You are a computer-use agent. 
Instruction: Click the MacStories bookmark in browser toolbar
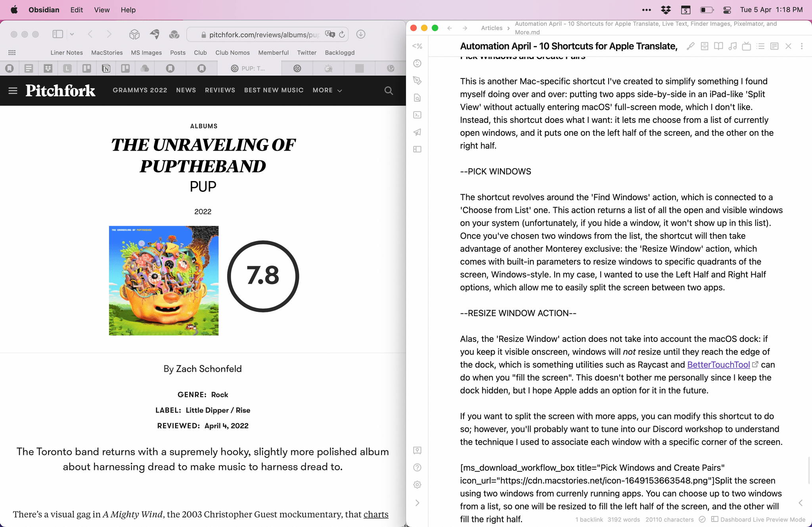[x=107, y=53]
